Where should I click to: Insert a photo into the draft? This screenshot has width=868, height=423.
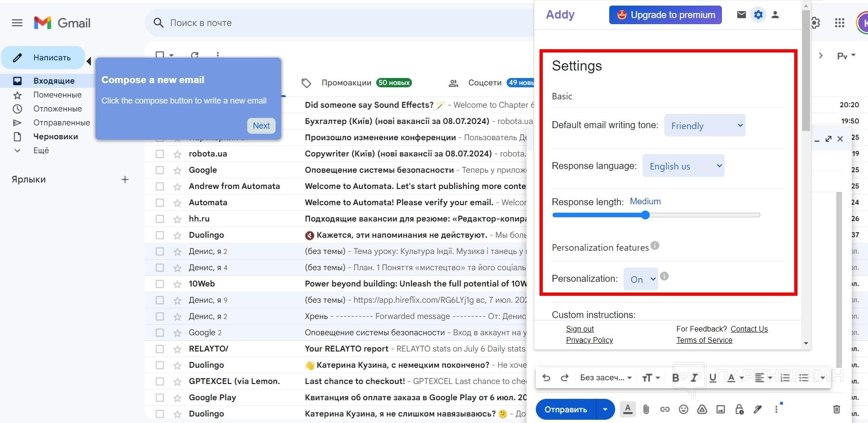point(720,409)
